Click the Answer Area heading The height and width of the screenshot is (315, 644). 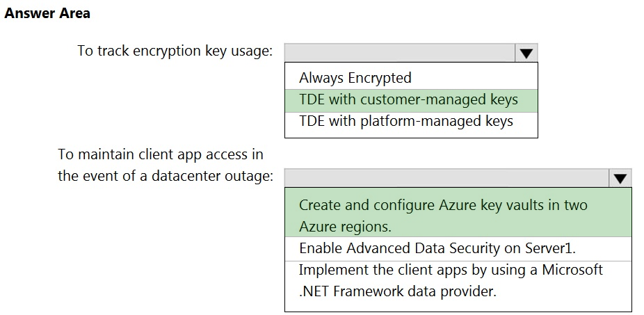tap(47, 13)
